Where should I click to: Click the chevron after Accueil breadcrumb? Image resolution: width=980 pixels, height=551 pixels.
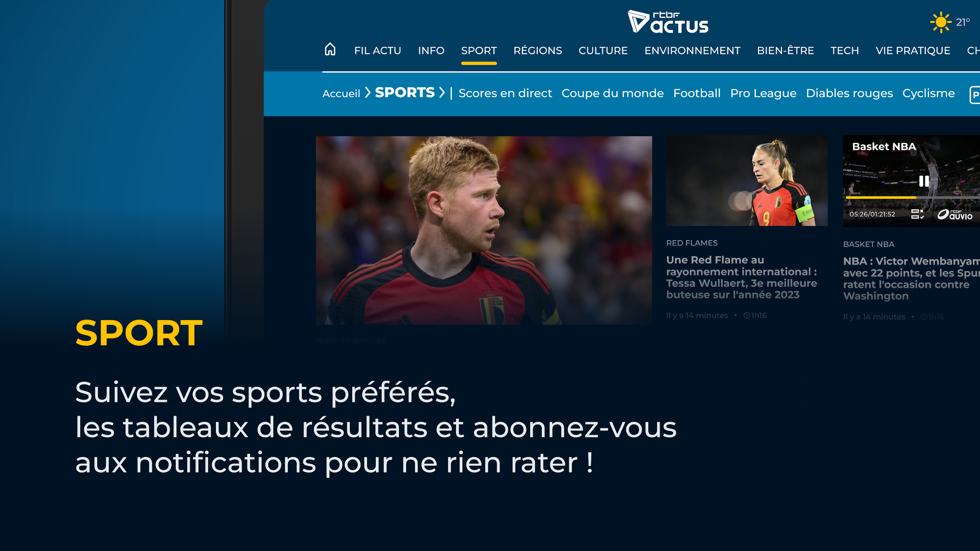click(367, 92)
